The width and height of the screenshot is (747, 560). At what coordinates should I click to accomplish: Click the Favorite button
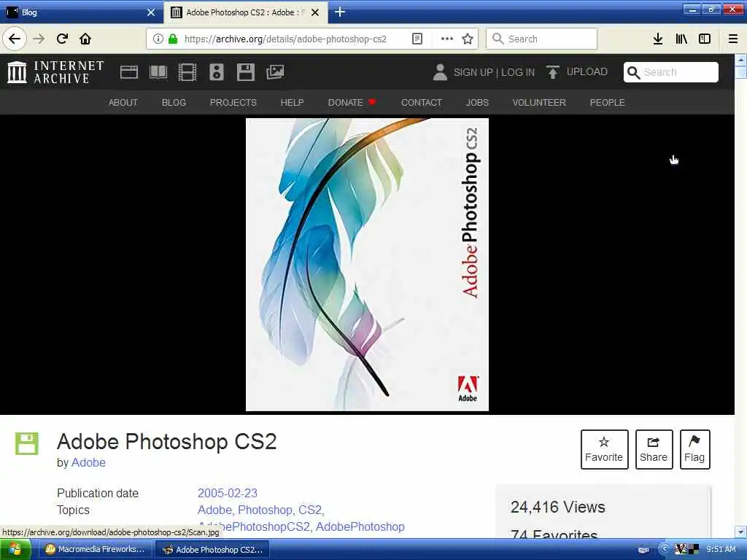tap(604, 449)
